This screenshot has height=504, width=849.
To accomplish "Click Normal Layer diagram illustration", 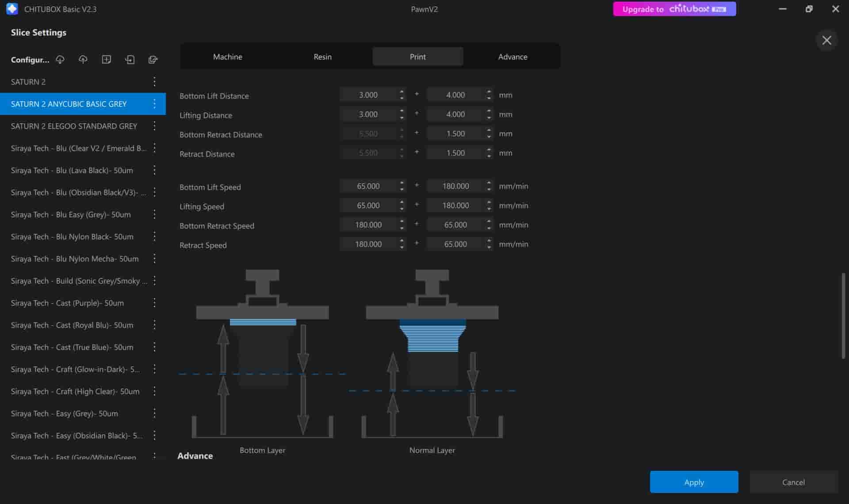I will (432, 354).
